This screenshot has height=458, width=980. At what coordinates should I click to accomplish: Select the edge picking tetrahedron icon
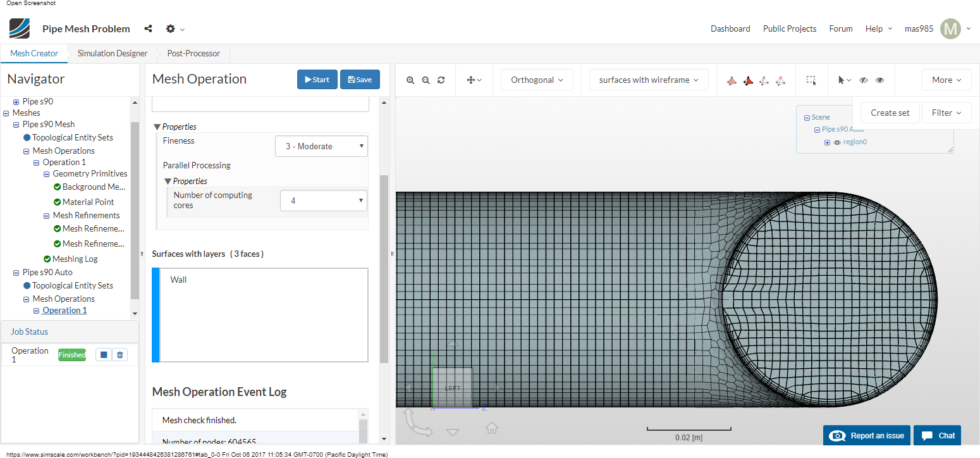click(x=764, y=80)
